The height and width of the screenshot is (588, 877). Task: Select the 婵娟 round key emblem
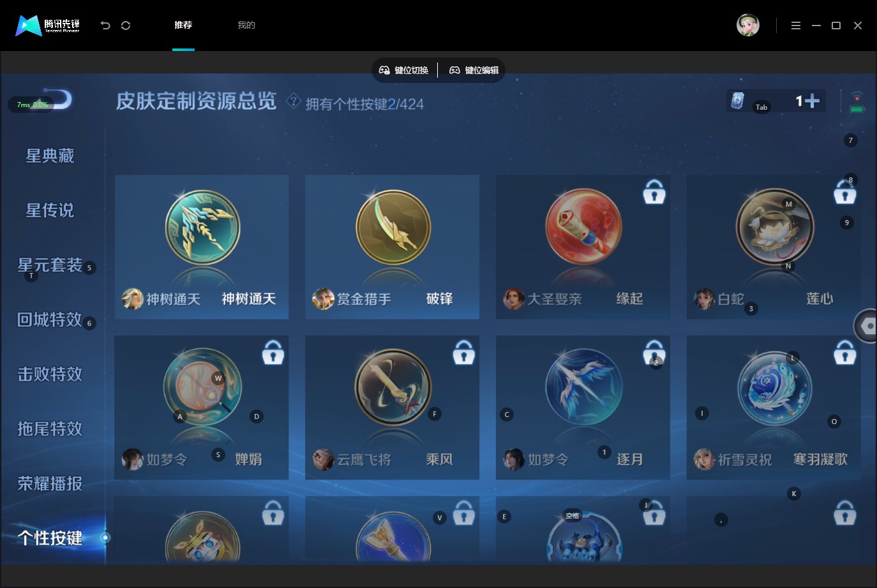tap(202, 387)
